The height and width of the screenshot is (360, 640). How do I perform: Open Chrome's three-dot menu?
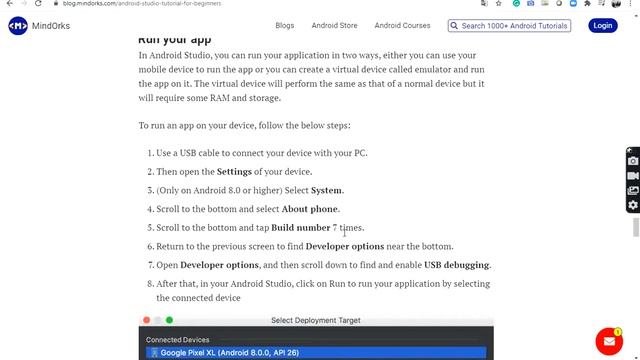pyautogui.click(x=630, y=3)
